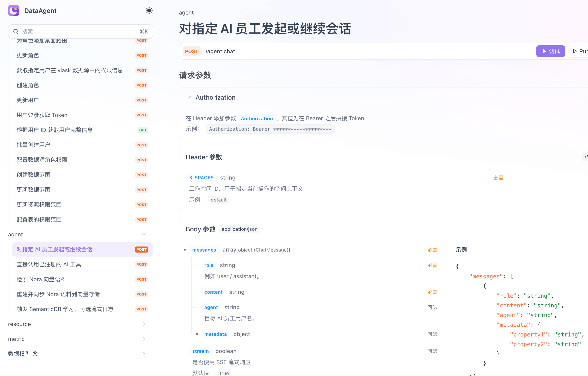Toggle the light/dark theme sun icon
The height and width of the screenshot is (376, 588).
[149, 10]
